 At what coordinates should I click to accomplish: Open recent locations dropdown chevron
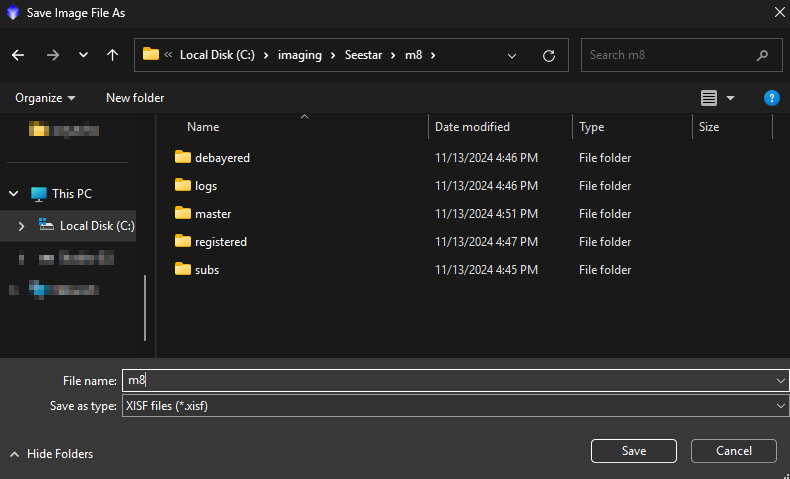[83, 55]
